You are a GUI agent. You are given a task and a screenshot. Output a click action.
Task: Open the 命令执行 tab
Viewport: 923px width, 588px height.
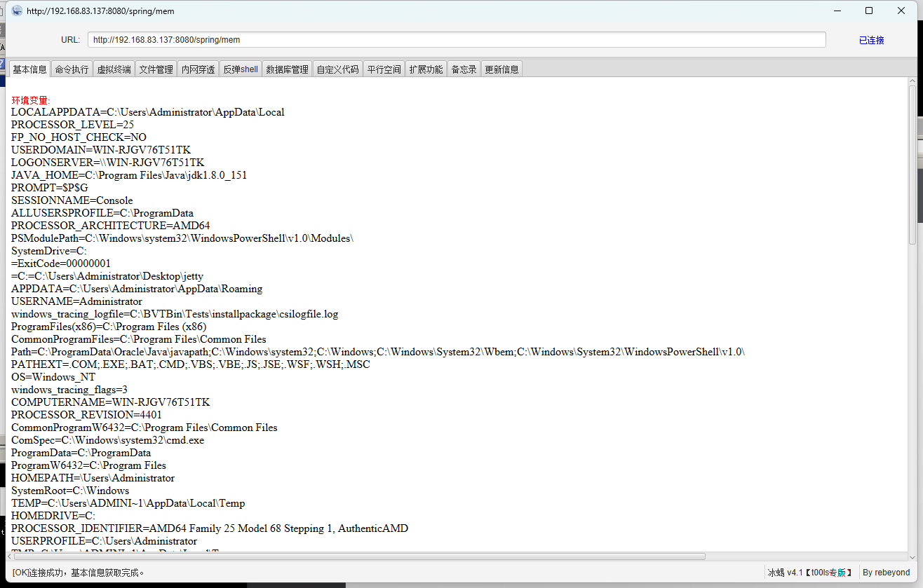coord(72,69)
